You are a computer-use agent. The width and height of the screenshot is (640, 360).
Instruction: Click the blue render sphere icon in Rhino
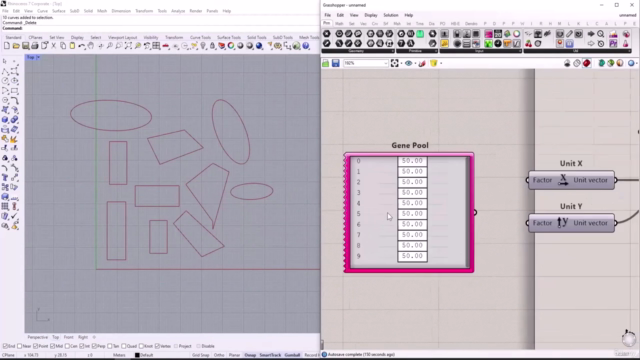pos(259,46)
